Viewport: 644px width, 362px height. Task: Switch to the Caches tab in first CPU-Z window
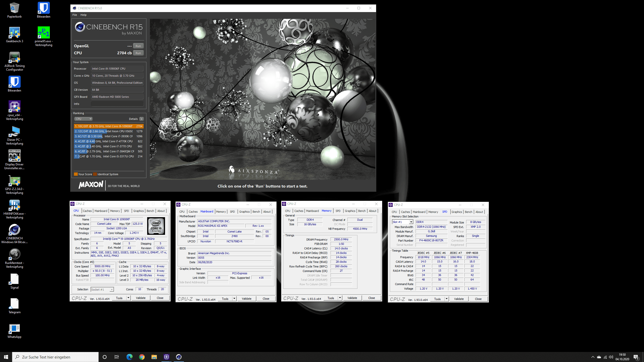pyautogui.click(x=87, y=211)
